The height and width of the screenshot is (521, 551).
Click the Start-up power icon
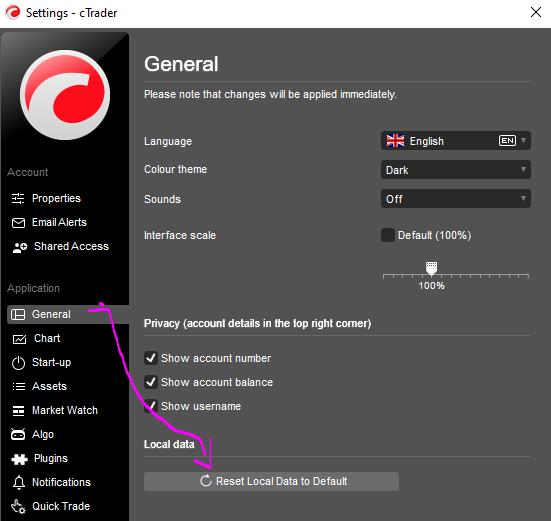(18, 363)
